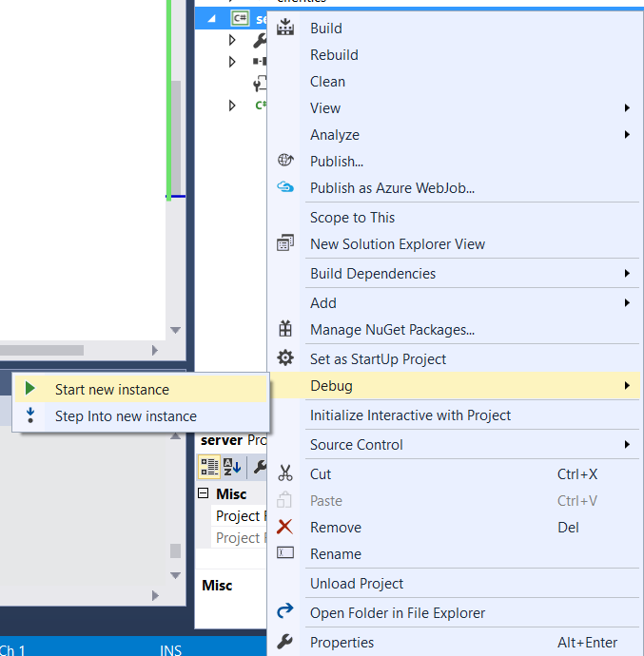Viewport: 644px width, 656px height.
Task: Click the Property Pages wrench icon
Action: [x=260, y=467]
